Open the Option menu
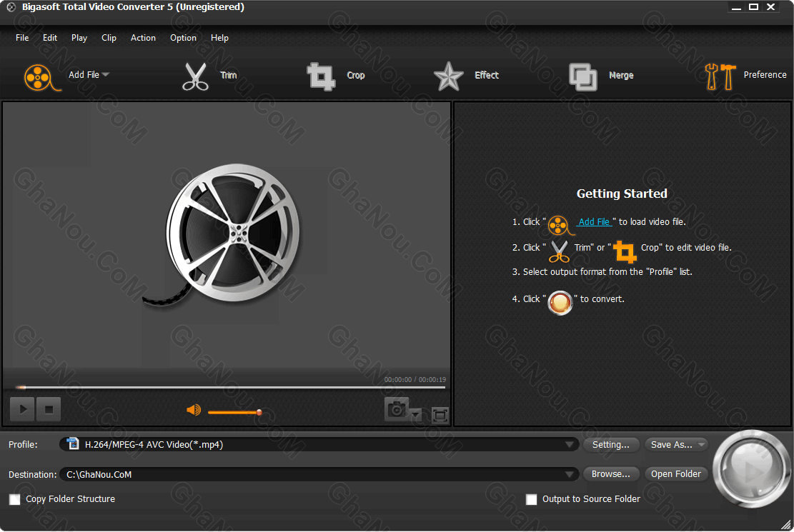This screenshot has width=794, height=532. tap(183, 38)
